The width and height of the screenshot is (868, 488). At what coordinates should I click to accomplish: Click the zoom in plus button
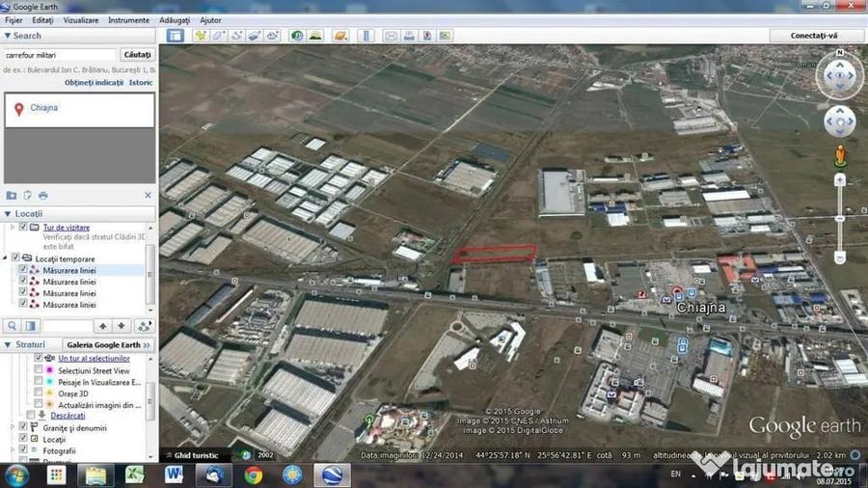click(x=840, y=180)
